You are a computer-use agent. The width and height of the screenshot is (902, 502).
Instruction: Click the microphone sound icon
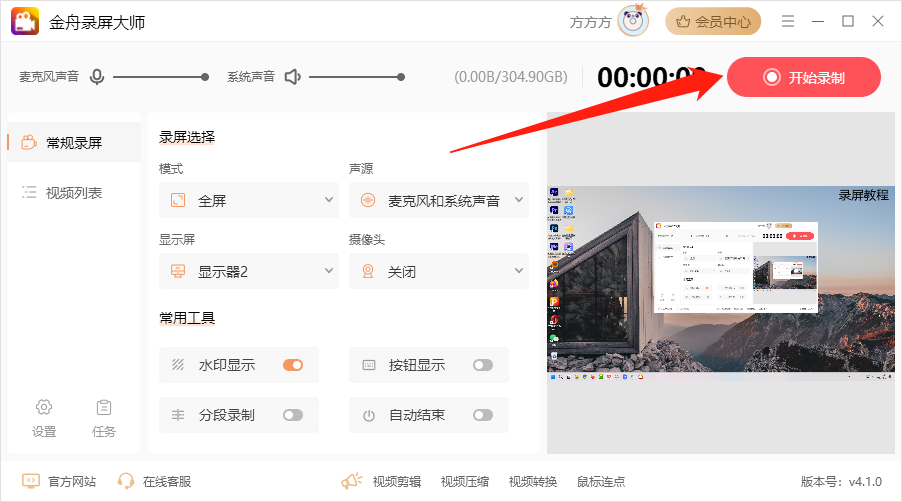(x=97, y=77)
